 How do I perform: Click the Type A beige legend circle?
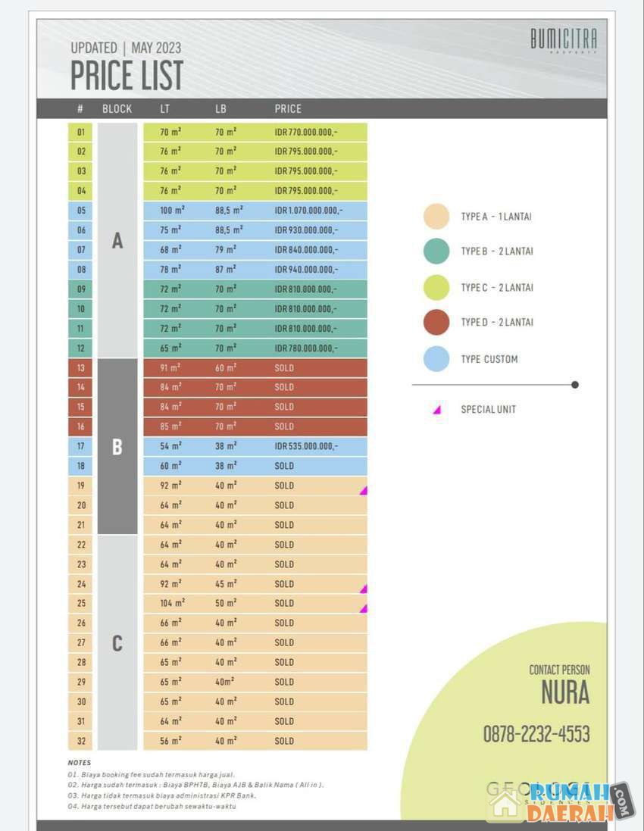click(436, 217)
